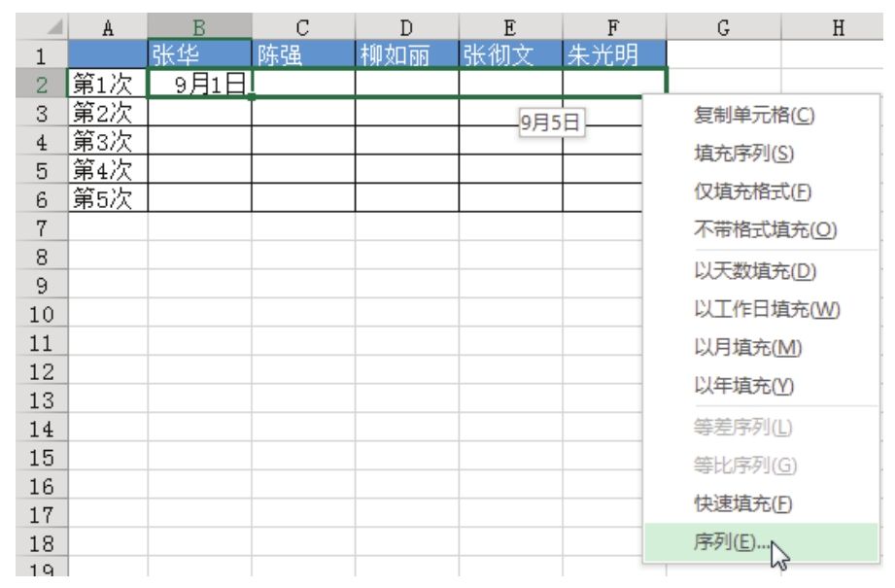
Task: Click the 第3次 cell
Action: tap(108, 142)
